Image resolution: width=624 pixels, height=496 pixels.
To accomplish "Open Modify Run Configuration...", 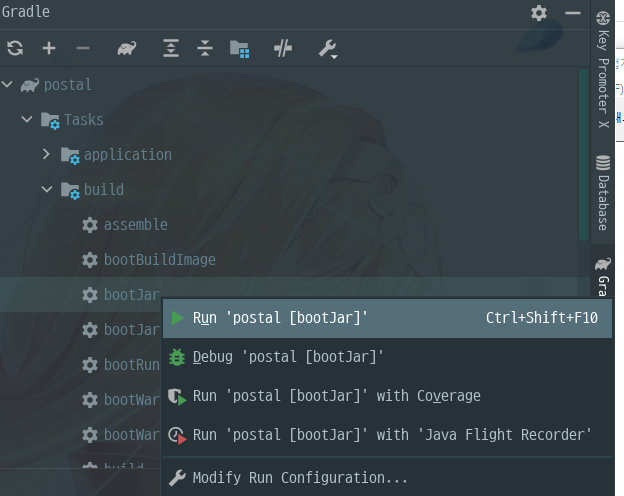I will [387, 478].
